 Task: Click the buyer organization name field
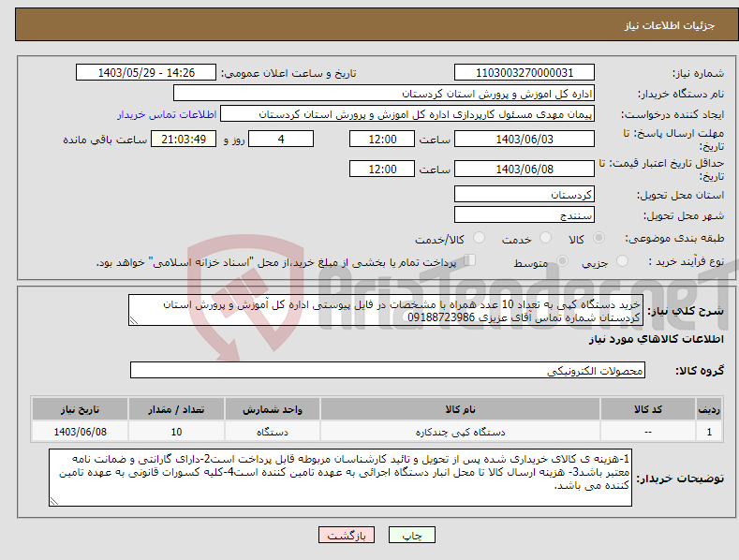pos(384,94)
